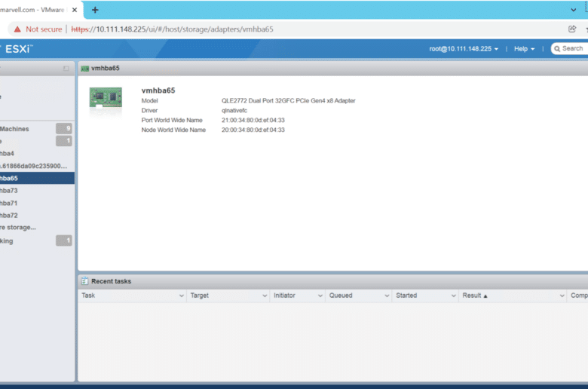Click Port World Wide Name value 21:00:34:80:0d:ef:04:33

click(x=253, y=120)
